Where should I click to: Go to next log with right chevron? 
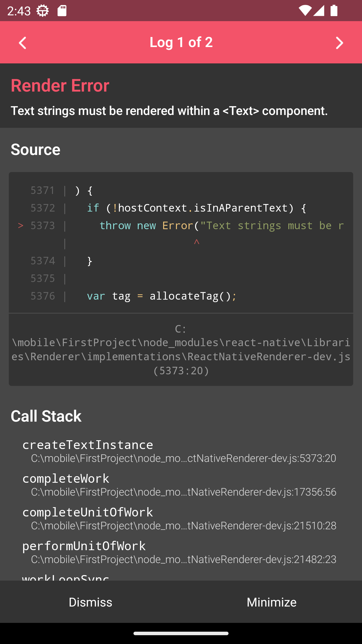[339, 43]
